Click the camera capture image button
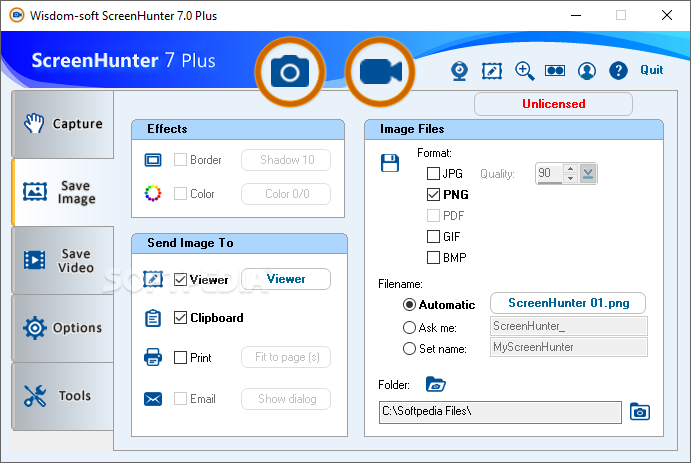The width and height of the screenshot is (691, 463). pos(290,72)
